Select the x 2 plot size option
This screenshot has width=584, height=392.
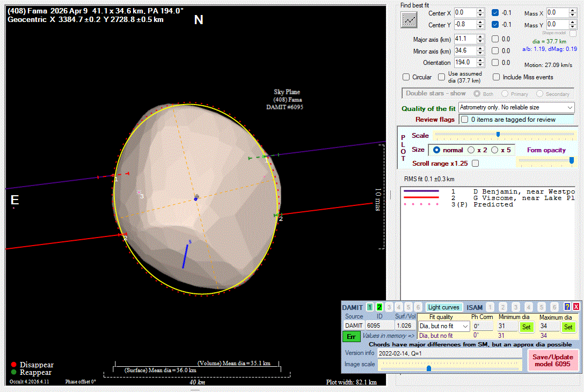(x=471, y=150)
